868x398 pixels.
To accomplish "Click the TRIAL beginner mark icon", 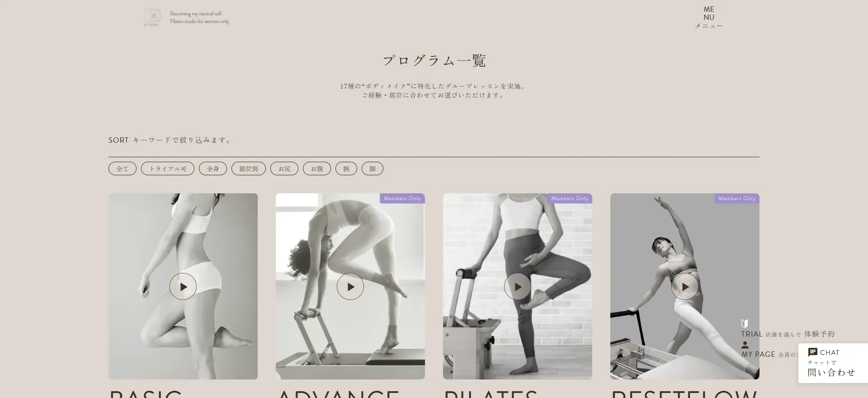I will [x=745, y=323].
